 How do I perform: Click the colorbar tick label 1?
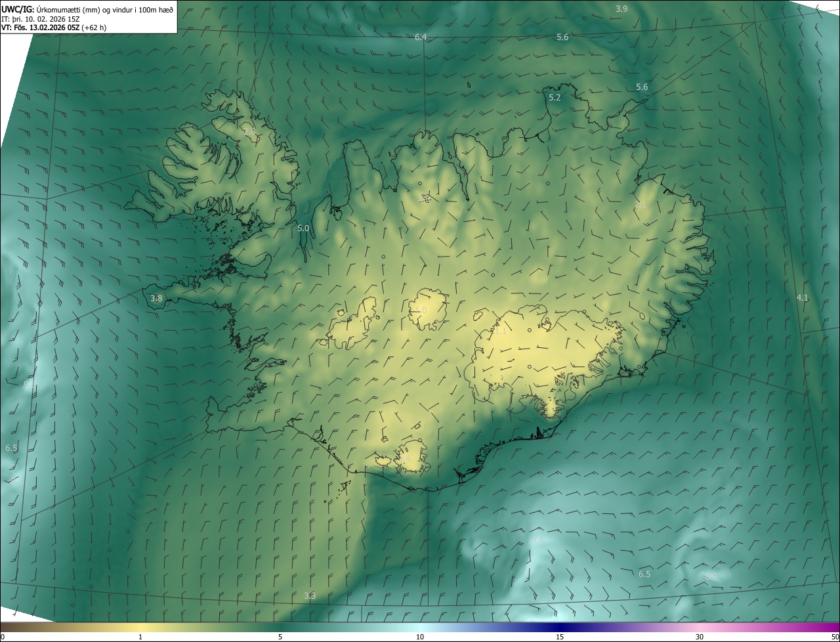click(140, 637)
